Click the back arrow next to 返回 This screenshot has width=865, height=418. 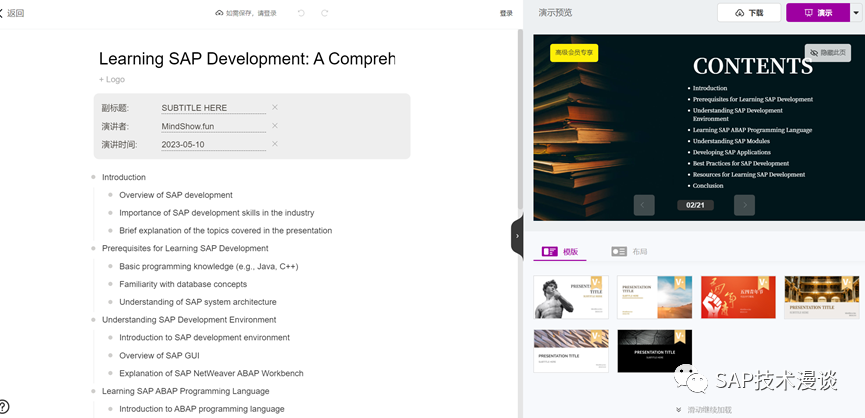coord(2,13)
